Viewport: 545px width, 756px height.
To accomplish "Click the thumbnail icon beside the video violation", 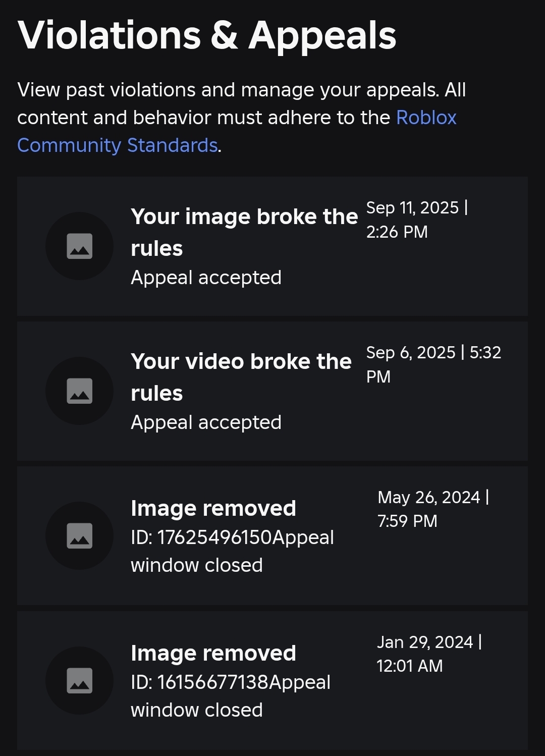I will coord(79,391).
